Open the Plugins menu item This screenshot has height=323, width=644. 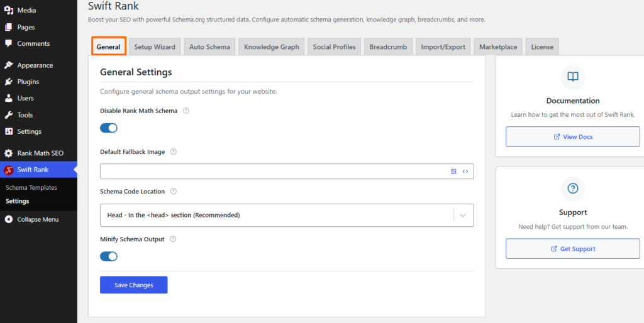[38, 82]
